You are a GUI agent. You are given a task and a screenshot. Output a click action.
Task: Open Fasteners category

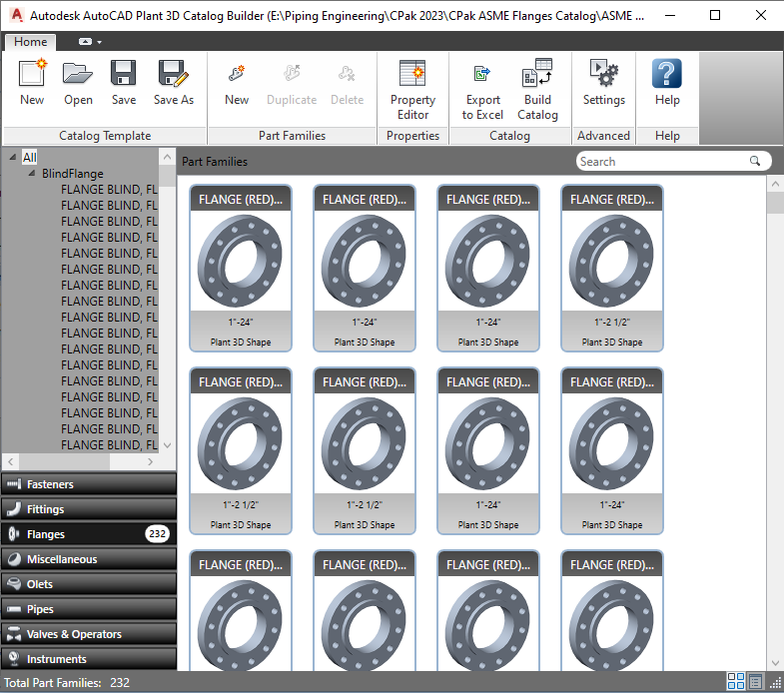89,484
